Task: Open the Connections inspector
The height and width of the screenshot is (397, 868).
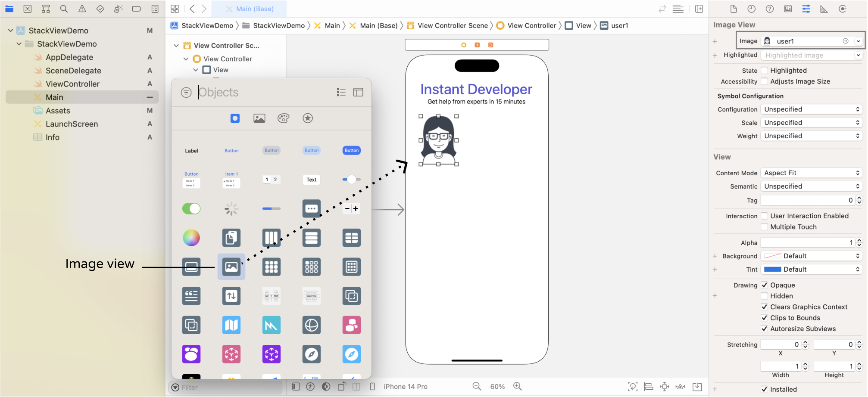Action: point(843,9)
